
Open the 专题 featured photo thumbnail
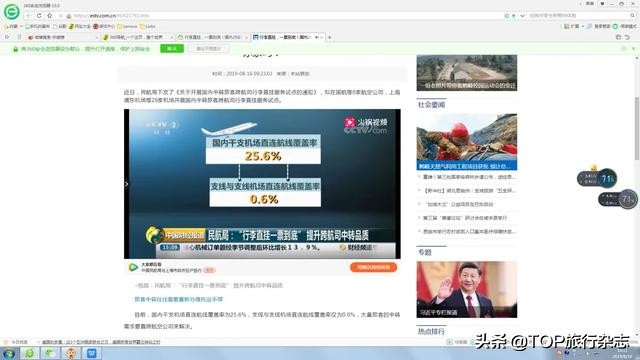(467, 289)
